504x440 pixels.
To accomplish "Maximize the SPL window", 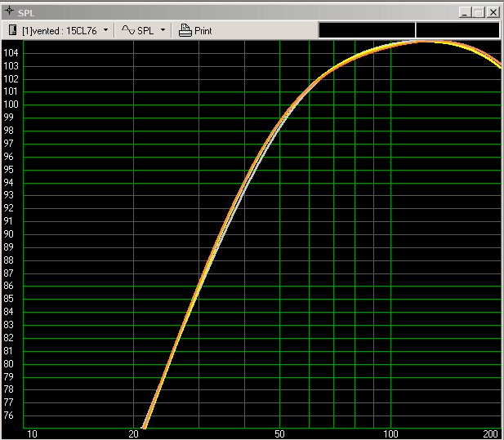I will [479, 12].
